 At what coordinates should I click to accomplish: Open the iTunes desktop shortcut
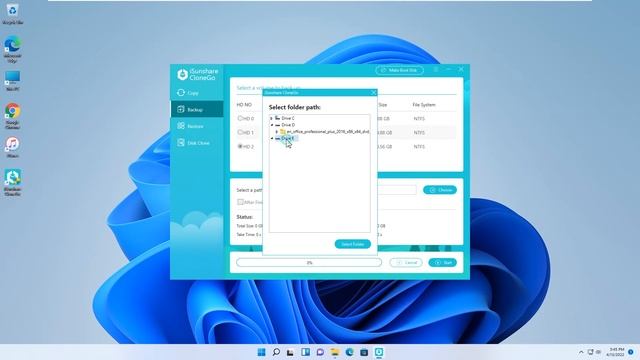[12, 147]
